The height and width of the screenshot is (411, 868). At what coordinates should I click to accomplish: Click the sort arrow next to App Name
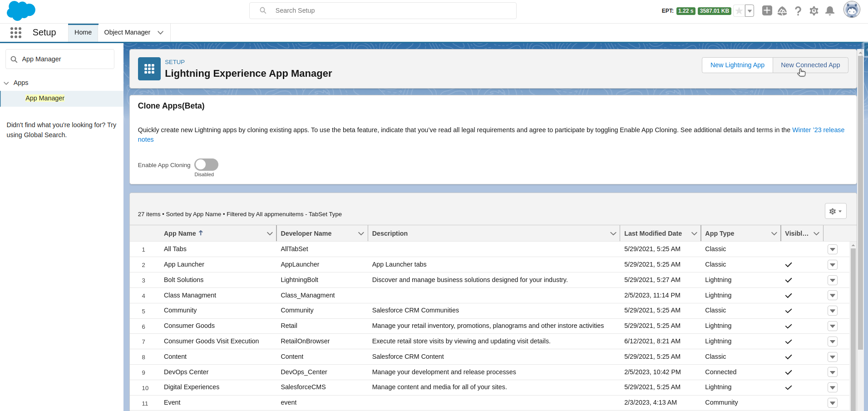click(201, 233)
